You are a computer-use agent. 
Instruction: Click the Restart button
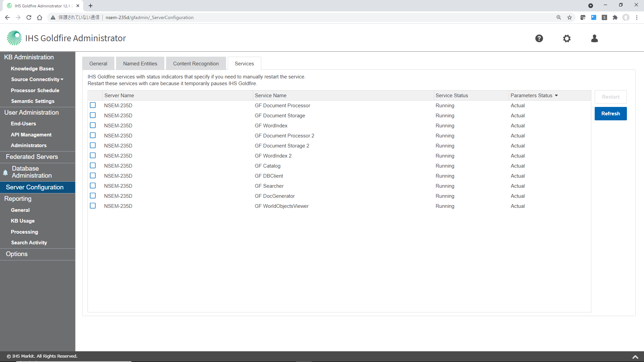(610, 97)
